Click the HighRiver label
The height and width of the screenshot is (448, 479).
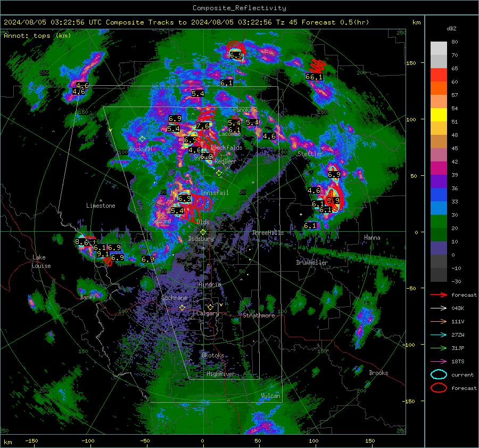(x=221, y=374)
